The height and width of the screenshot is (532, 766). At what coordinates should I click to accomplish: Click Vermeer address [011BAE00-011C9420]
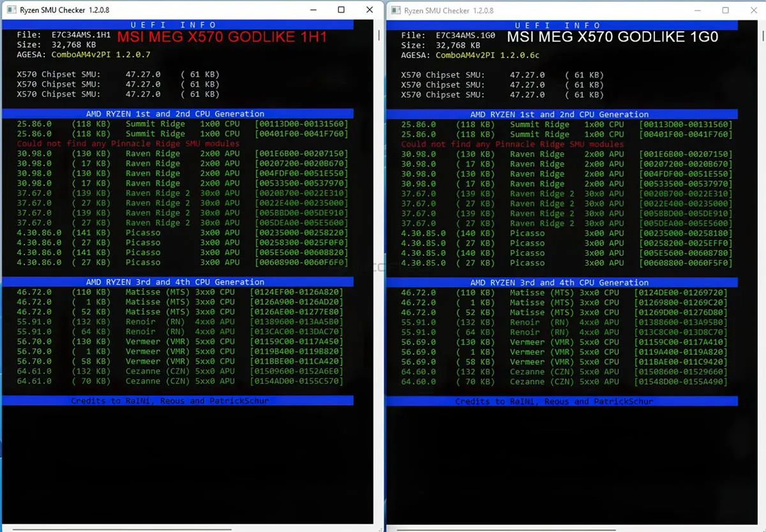[x=680, y=362]
